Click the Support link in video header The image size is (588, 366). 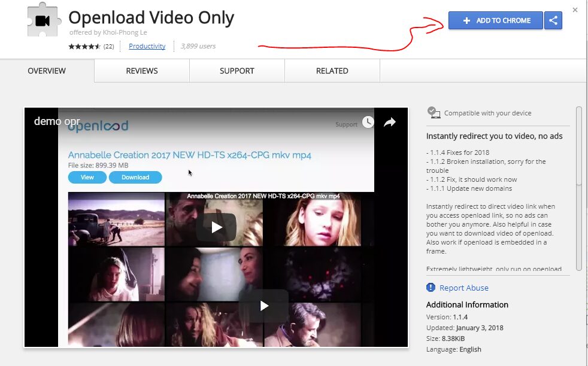(x=346, y=124)
